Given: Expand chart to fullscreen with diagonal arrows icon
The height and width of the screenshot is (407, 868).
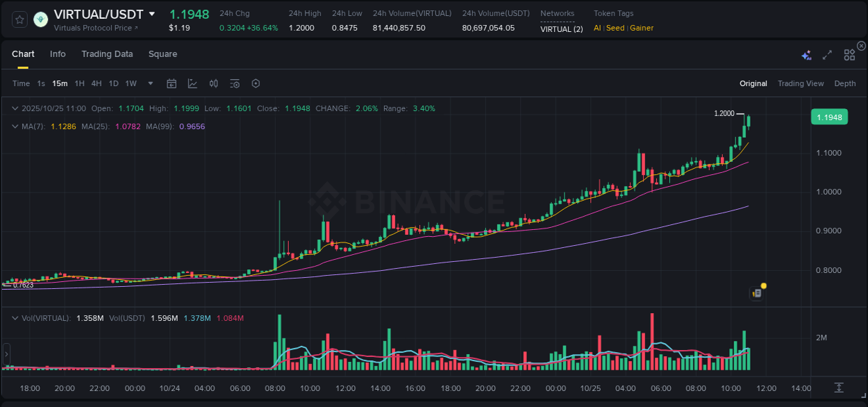Looking at the screenshot, I should 827,55.
